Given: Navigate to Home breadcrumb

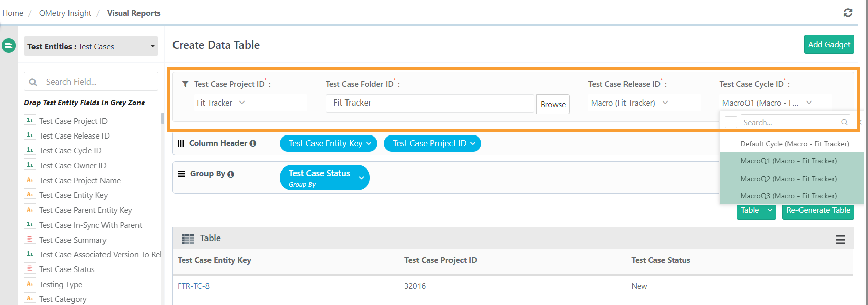Looking at the screenshot, I should tap(13, 13).
